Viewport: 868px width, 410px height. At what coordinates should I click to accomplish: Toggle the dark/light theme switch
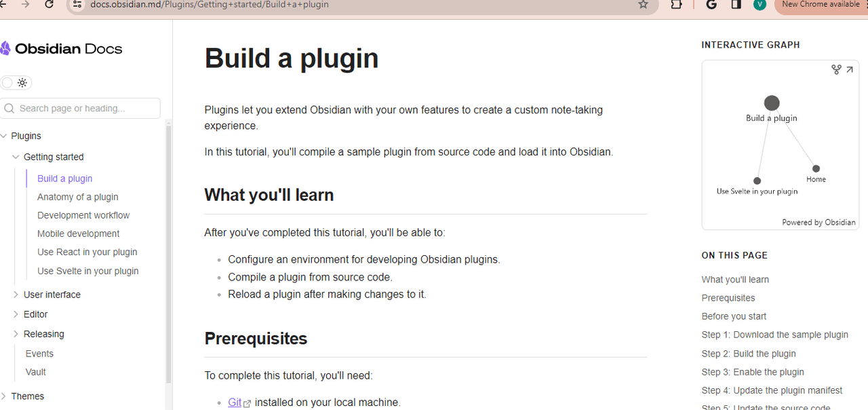[x=16, y=83]
